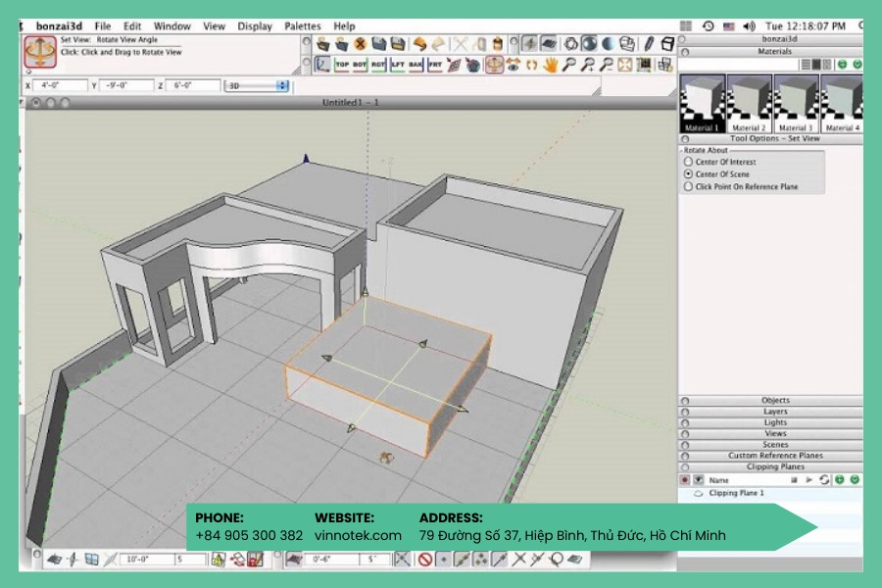The width and height of the screenshot is (882, 588).
Task: Select the LFT view icon
Action: point(397,65)
